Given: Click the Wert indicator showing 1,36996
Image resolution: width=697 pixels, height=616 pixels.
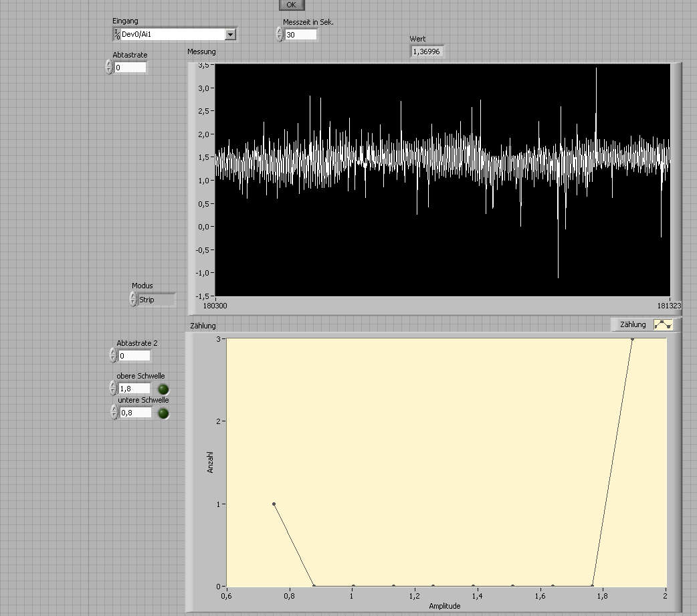Looking at the screenshot, I should (427, 52).
